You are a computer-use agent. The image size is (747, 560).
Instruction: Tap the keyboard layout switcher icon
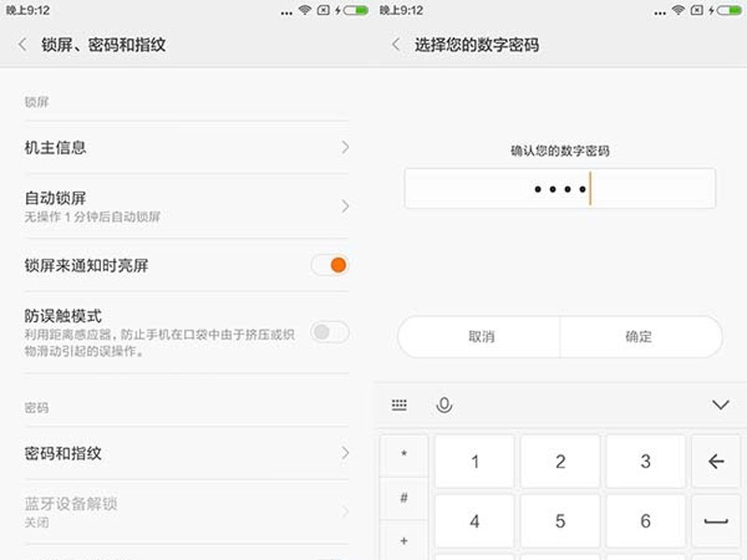click(400, 405)
